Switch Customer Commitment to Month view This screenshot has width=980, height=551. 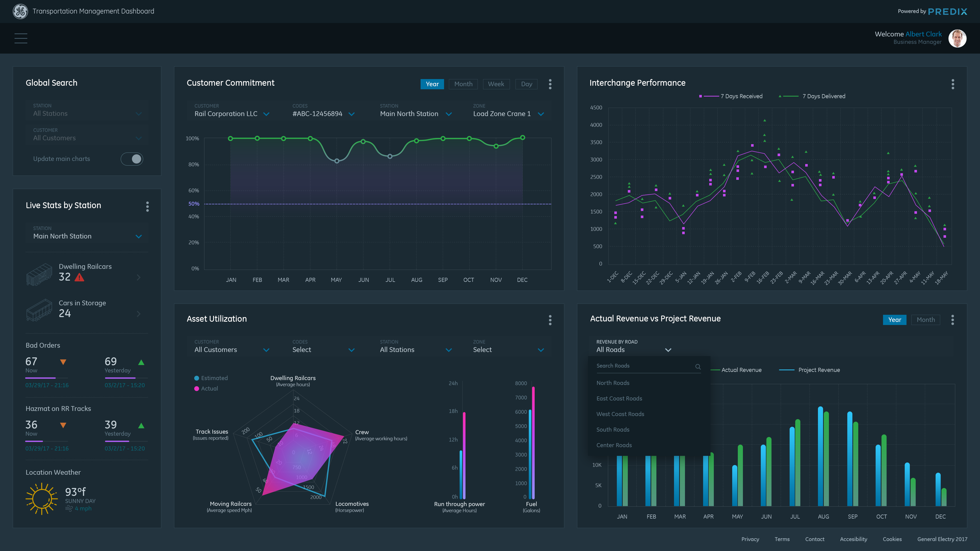(463, 84)
